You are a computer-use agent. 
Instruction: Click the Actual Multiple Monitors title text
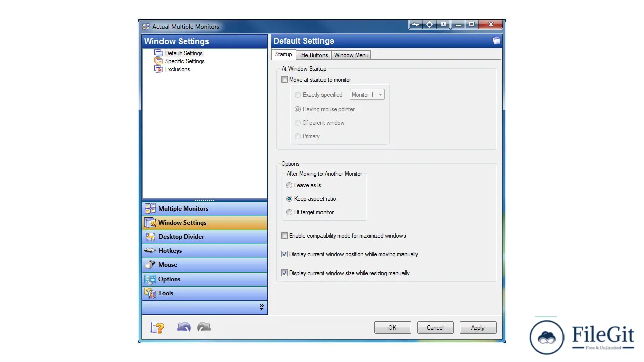[186, 27]
